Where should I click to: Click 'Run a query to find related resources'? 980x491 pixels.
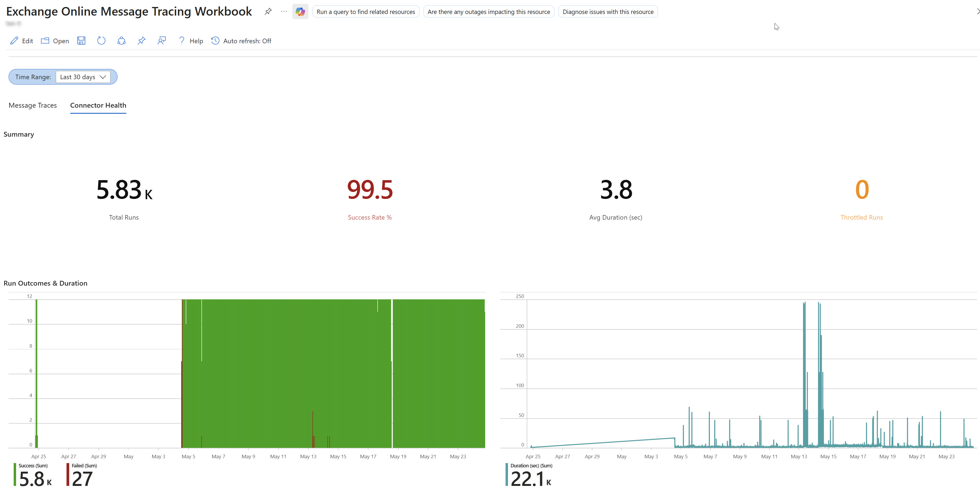366,12
